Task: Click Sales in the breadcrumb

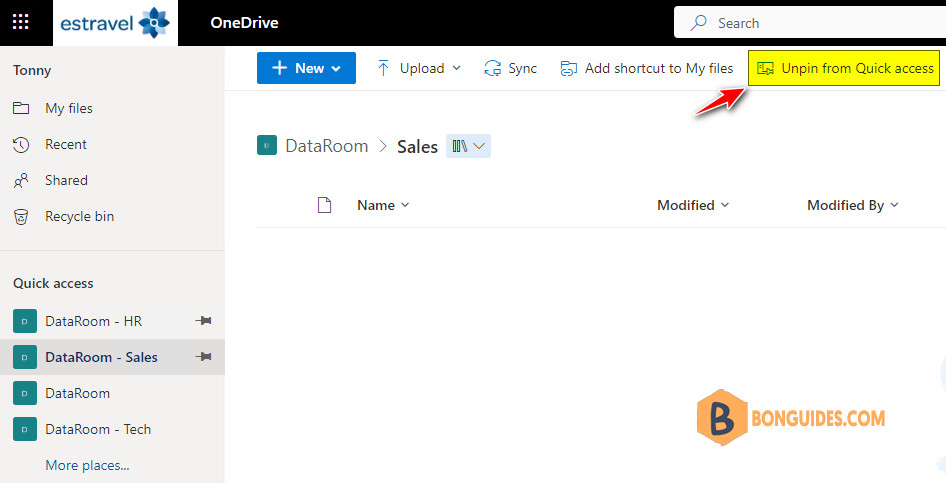Action: 417,147
